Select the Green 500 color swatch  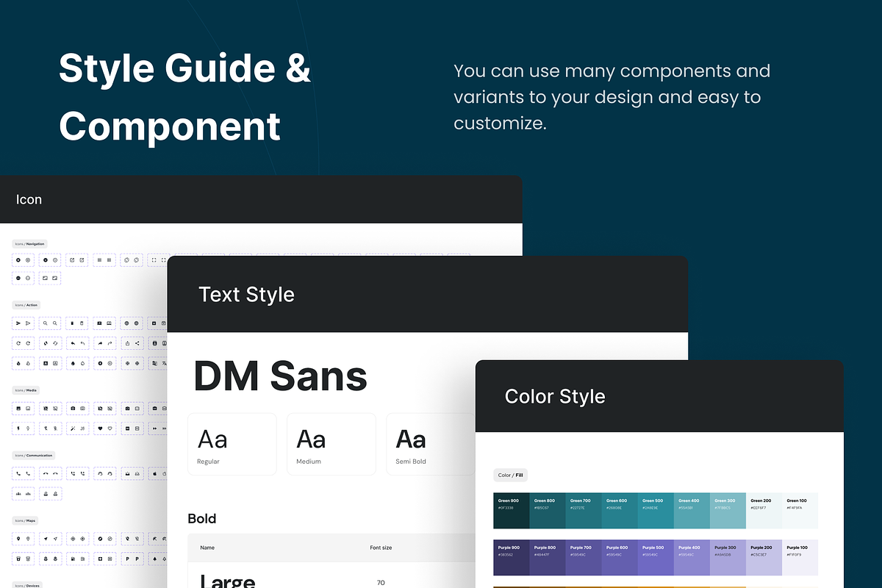(656, 511)
